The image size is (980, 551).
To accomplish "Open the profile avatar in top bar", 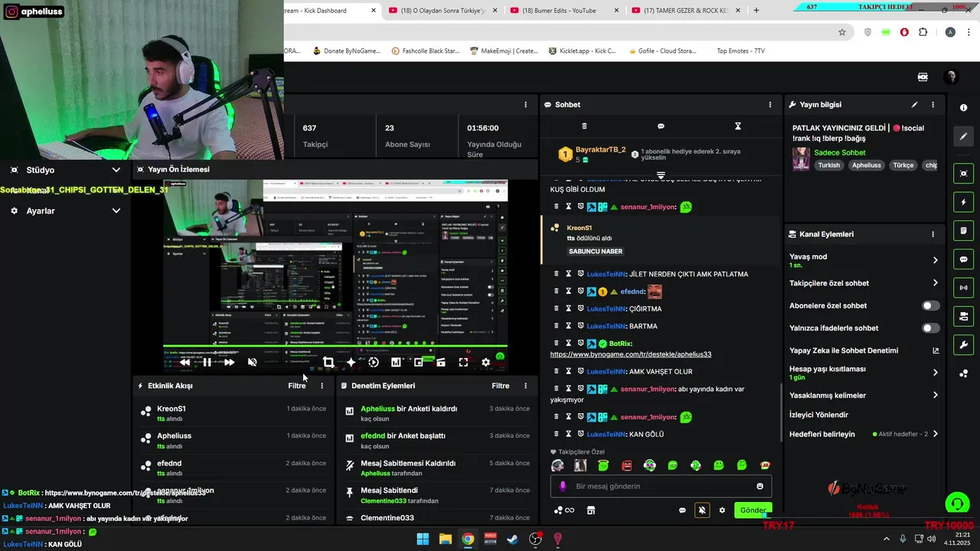I will [x=951, y=77].
